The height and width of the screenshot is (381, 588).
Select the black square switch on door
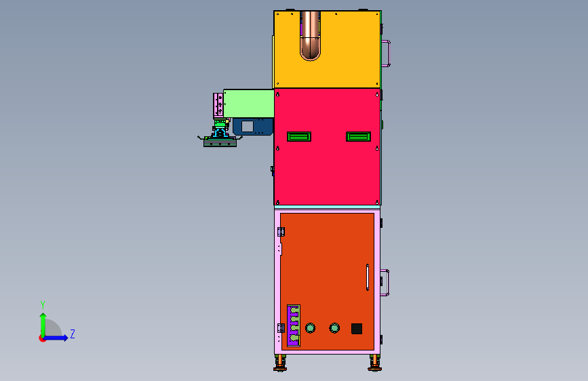click(x=357, y=329)
